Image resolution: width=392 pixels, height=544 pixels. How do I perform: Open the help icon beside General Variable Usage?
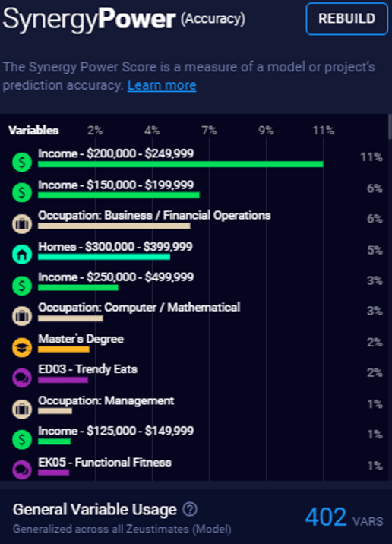[x=190, y=509]
